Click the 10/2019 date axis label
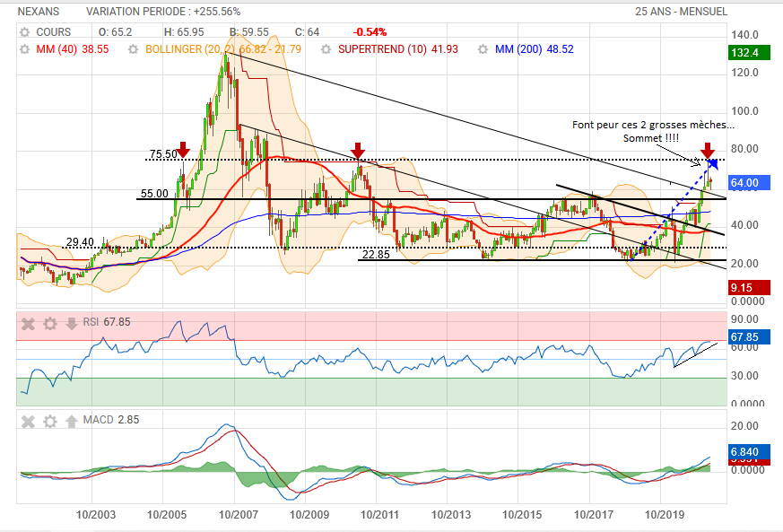 pos(665,515)
